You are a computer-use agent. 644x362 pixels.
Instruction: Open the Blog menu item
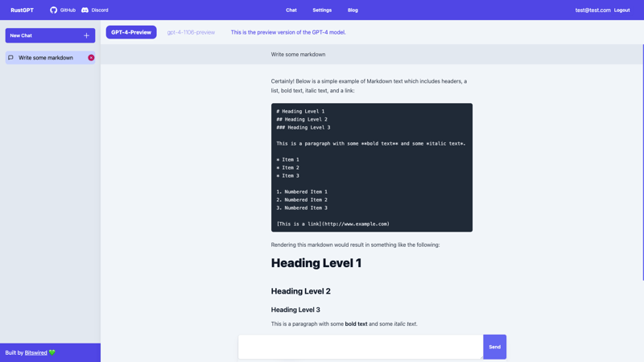coord(353,10)
